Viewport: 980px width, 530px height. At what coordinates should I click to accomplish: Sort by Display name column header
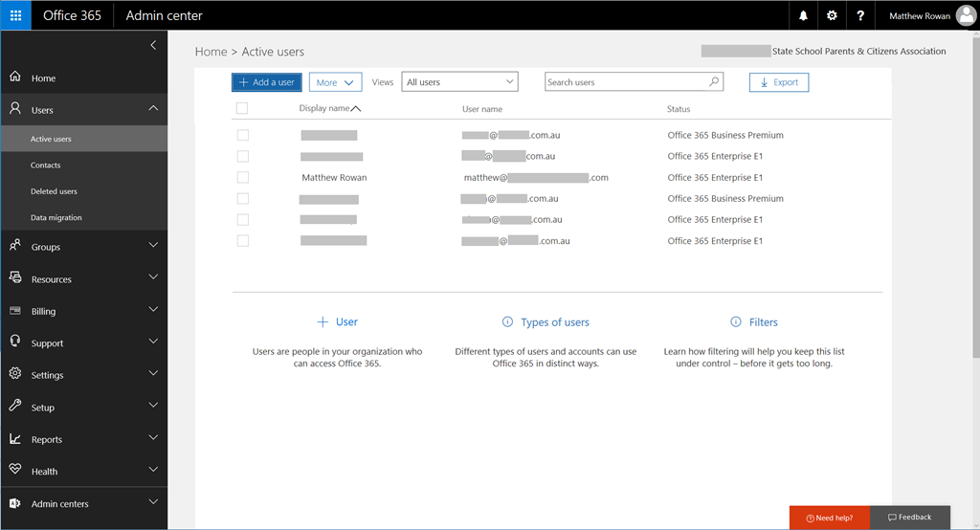[325, 108]
